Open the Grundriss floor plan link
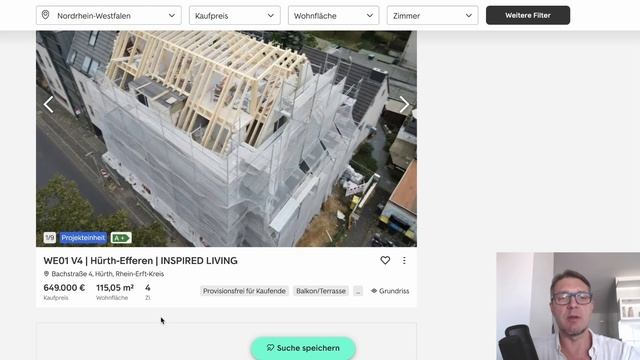 [390, 291]
